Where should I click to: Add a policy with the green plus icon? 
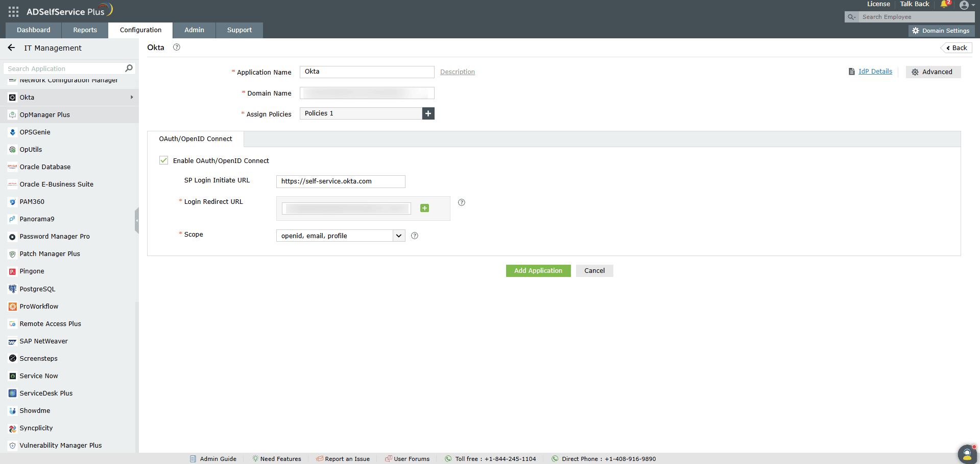pos(428,113)
